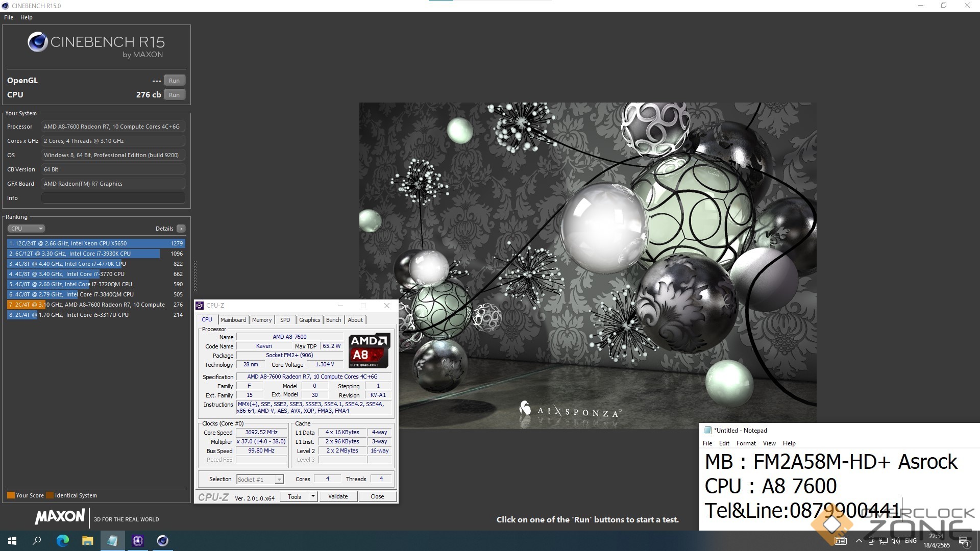Click the Core Voltage value 1.304 V
Screen dimensions: 980x551
325,365
